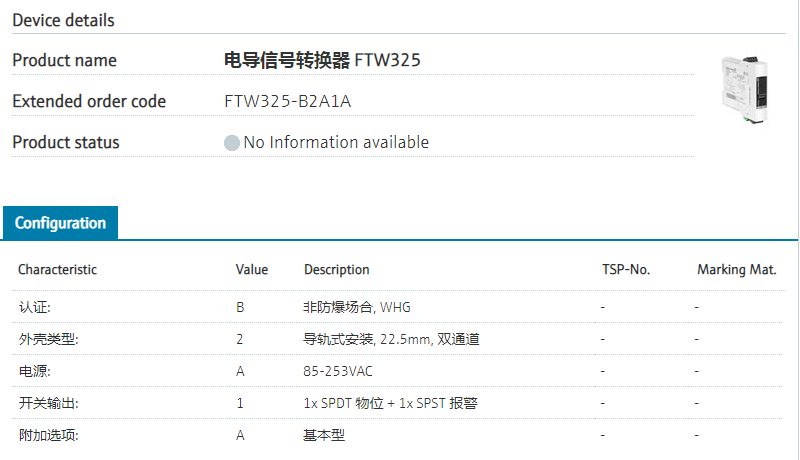Click the 85-253VAC description text
The height and width of the screenshot is (460, 800).
point(338,371)
